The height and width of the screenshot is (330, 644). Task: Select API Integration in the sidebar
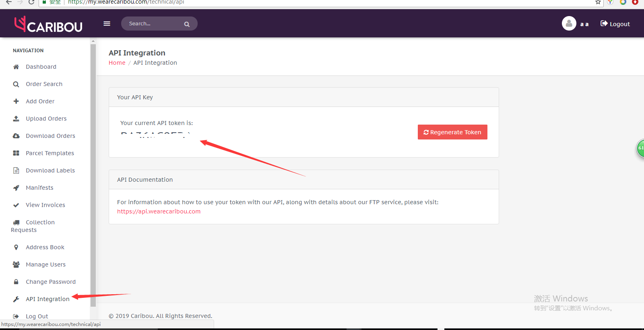click(x=47, y=299)
